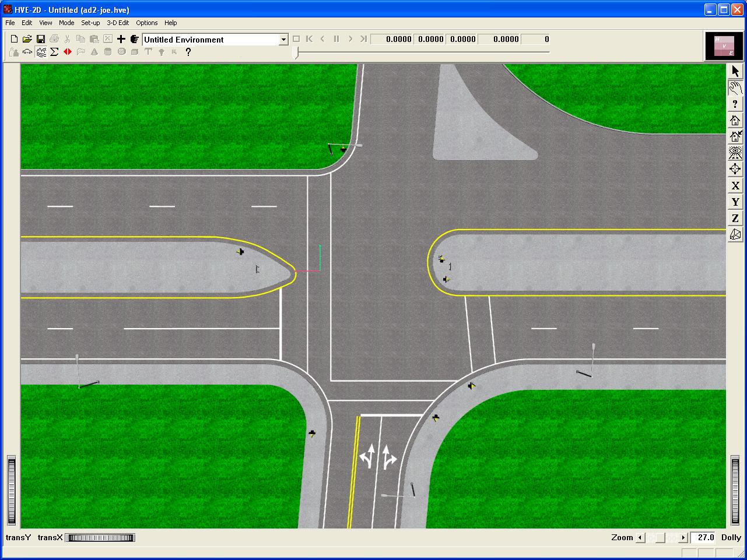The width and height of the screenshot is (747, 560).
Task: Expand the Untitled Environment dropdown
Action: [283, 40]
